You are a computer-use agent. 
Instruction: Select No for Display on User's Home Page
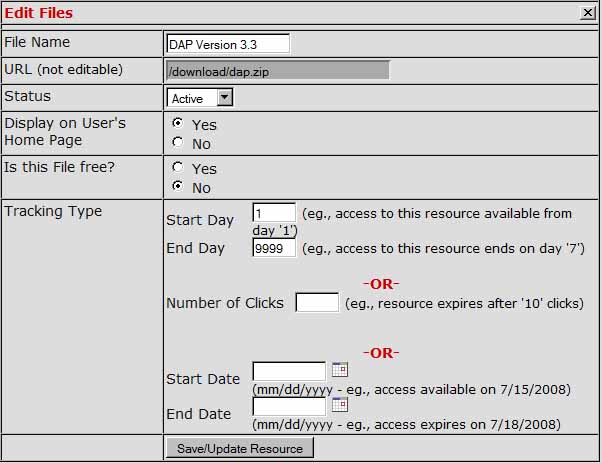coord(178,142)
